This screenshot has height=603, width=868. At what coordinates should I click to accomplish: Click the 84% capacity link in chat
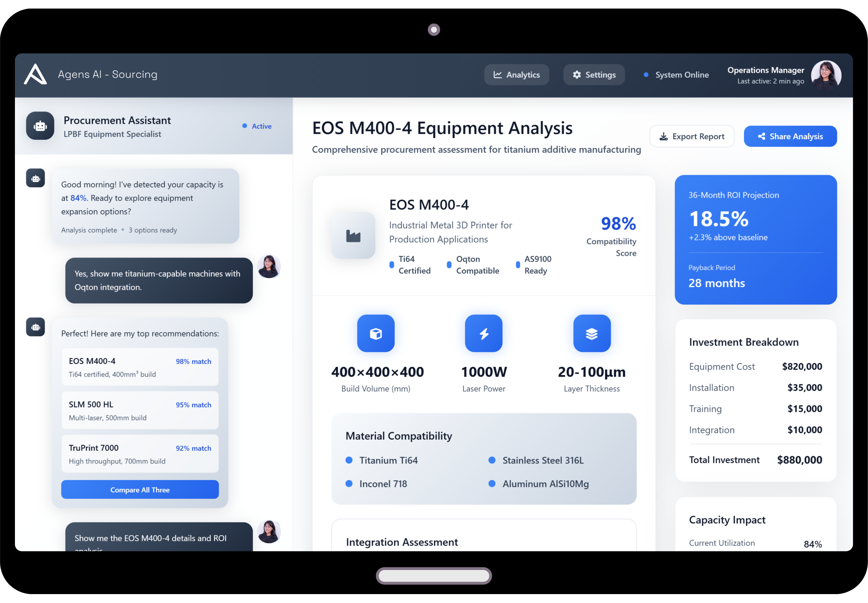click(x=78, y=198)
